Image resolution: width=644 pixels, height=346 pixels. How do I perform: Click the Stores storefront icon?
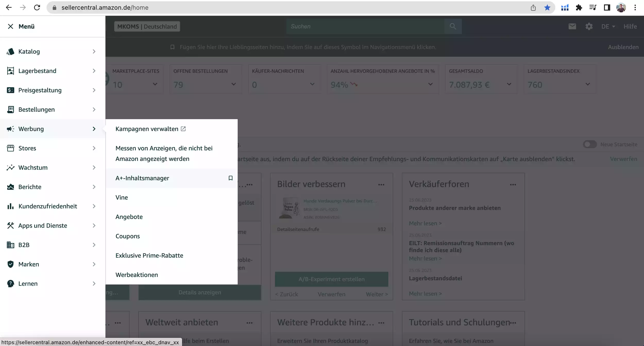pos(10,148)
